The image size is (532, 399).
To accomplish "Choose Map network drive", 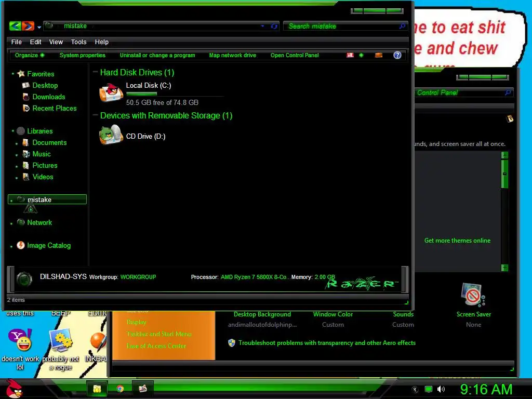I will pos(232,55).
